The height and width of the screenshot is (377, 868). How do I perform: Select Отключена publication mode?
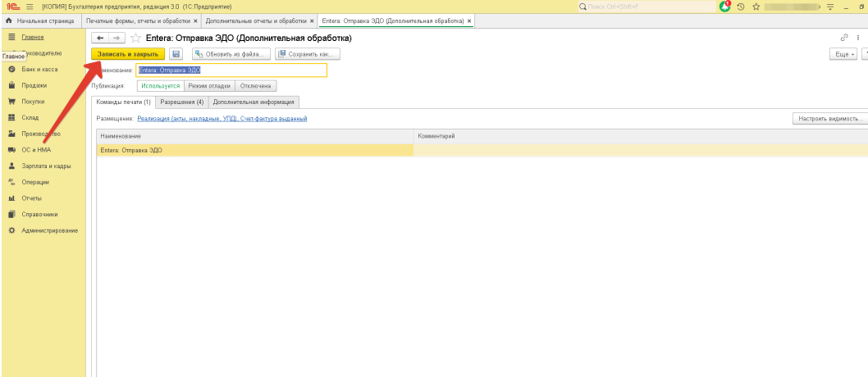[x=256, y=86]
